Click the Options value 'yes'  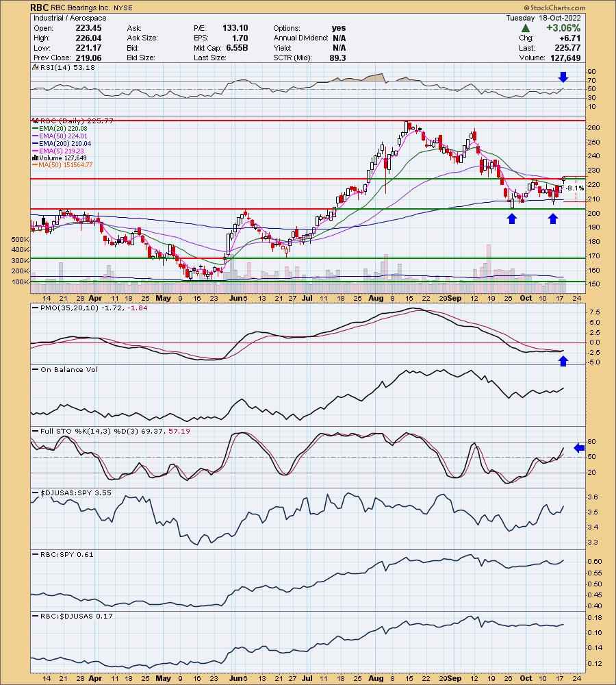pyautogui.click(x=339, y=28)
